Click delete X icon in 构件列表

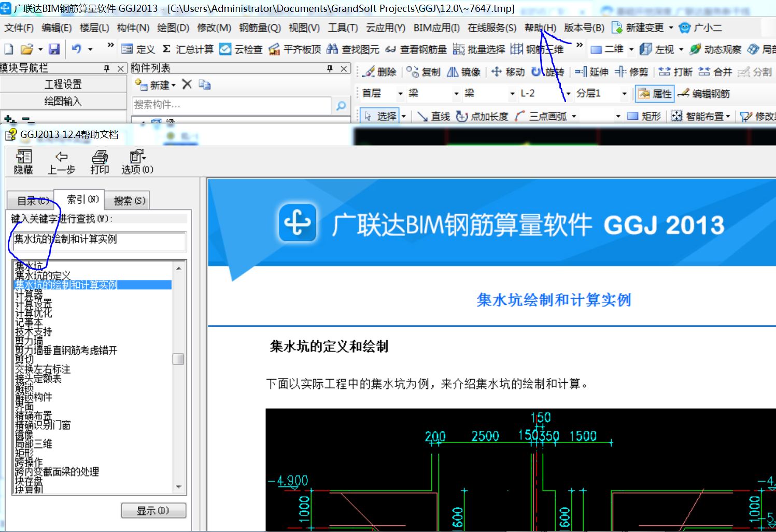(x=187, y=85)
